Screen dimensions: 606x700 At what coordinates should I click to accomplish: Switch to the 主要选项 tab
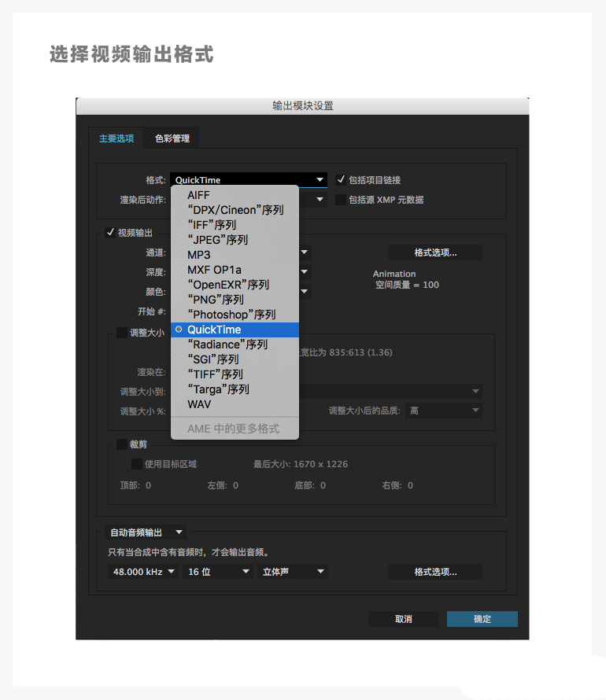116,138
